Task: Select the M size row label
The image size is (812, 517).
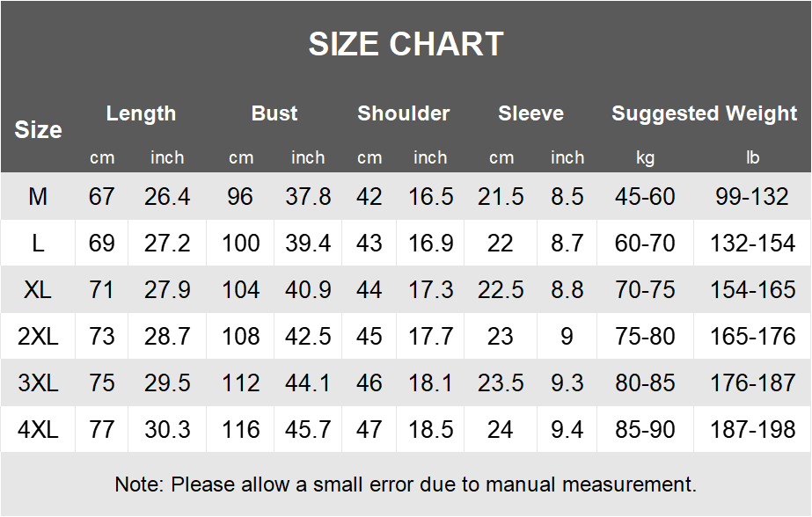Action: click(x=38, y=197)
